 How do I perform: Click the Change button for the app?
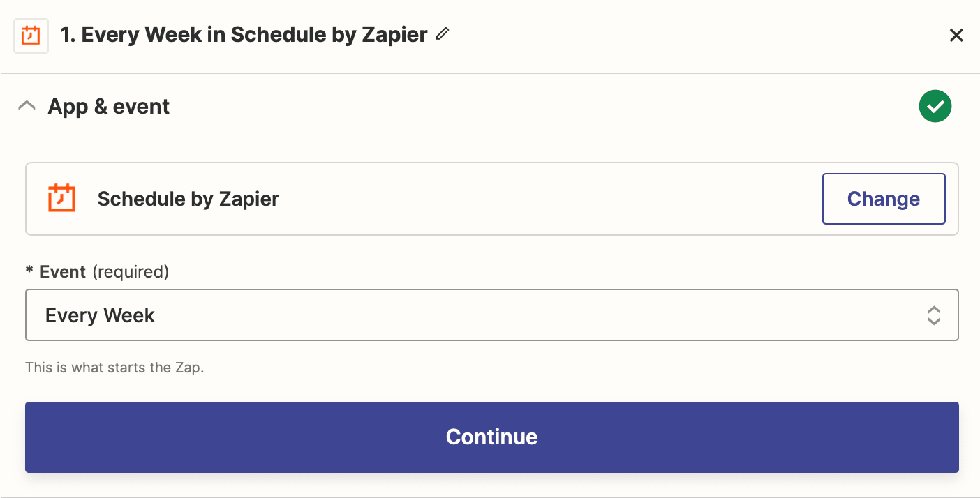(884, 198)
